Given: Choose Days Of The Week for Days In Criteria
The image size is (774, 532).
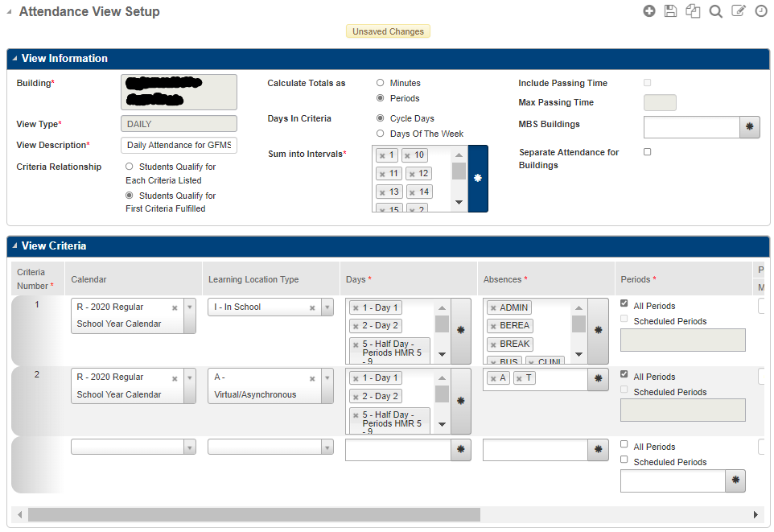Looking at the screenshot, I should [x=379, y=133].
